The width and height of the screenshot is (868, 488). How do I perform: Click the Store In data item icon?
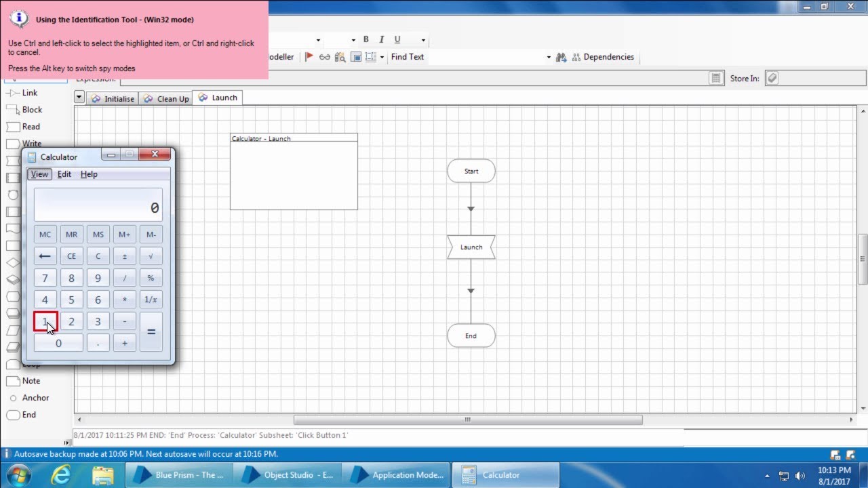(x=772, y=79)
